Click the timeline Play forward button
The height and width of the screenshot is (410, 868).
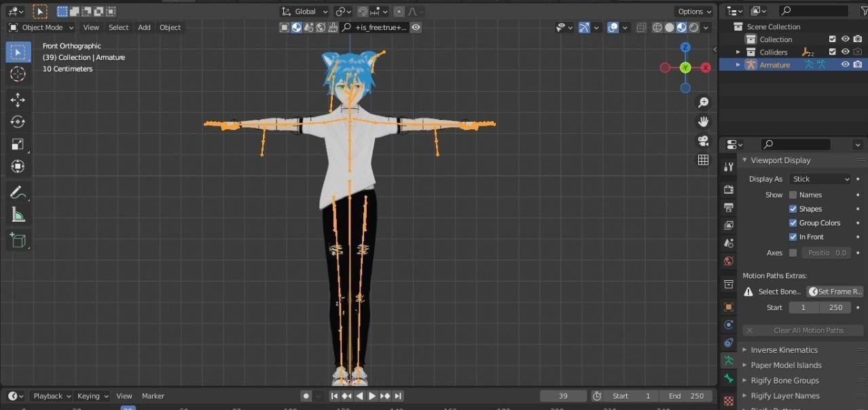[372, 396]
